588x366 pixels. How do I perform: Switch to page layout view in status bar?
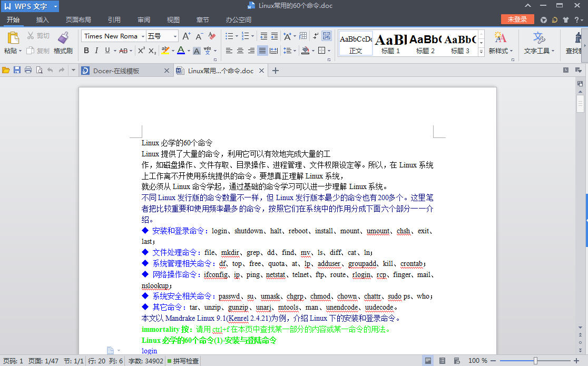[428, 361]
